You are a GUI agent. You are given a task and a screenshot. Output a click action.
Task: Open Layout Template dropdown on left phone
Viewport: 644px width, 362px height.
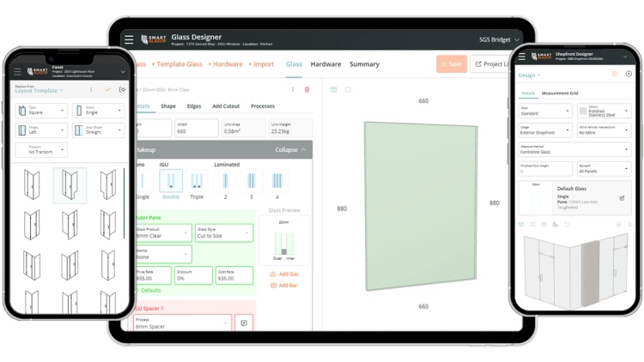tap(39, 90)
